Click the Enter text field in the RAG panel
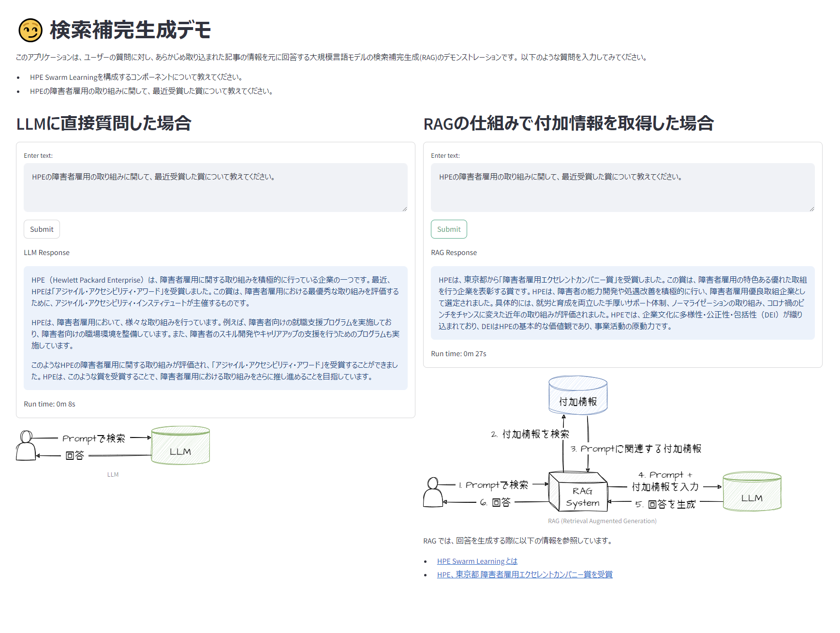 click(623, 187)
